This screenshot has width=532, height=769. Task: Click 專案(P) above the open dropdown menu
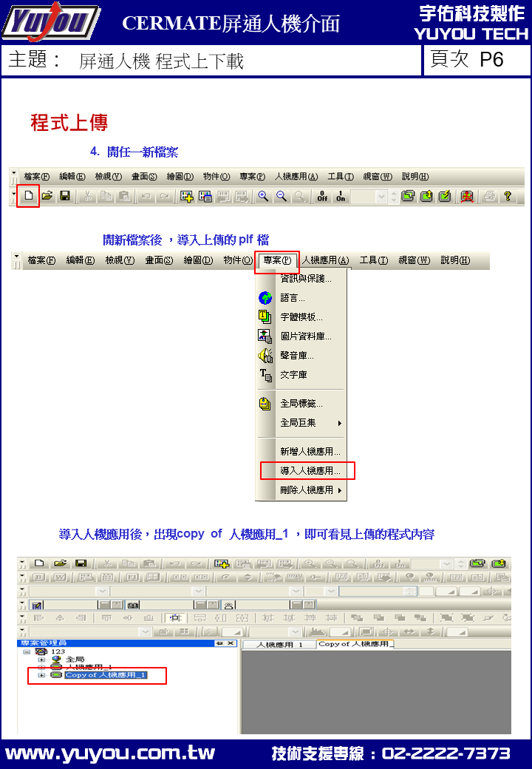(277, 260)
